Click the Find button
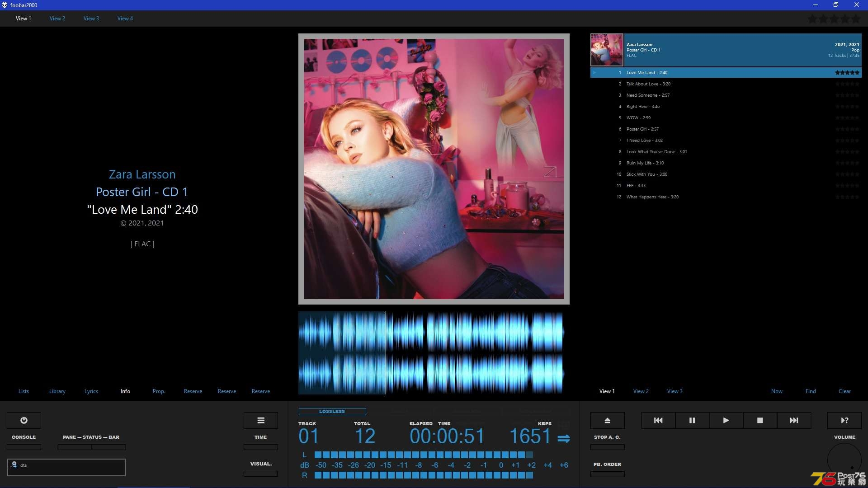Screen dimensions: 868x488 point(811,391)
